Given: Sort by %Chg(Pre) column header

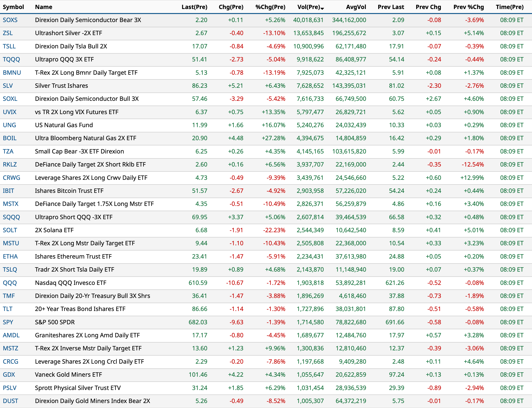Looking at the screenshot, I should (270, 7).
